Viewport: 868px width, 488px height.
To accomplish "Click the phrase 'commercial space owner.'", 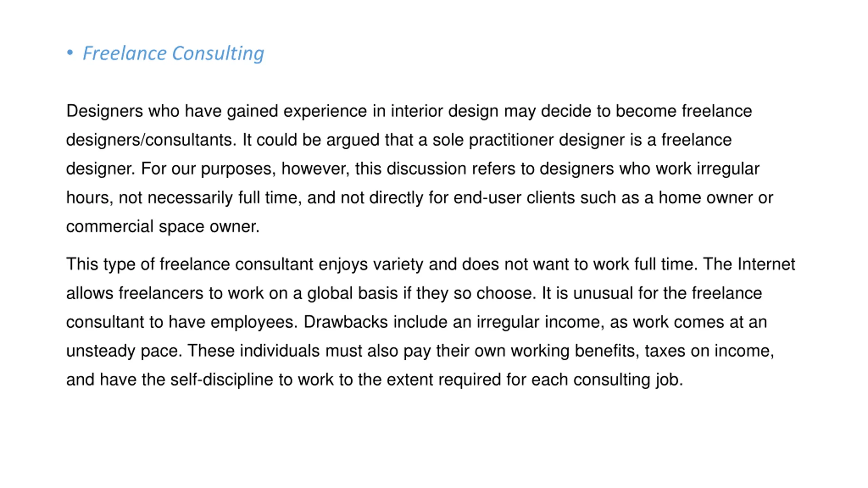I will pyautogui.click(x=163, y=227).
